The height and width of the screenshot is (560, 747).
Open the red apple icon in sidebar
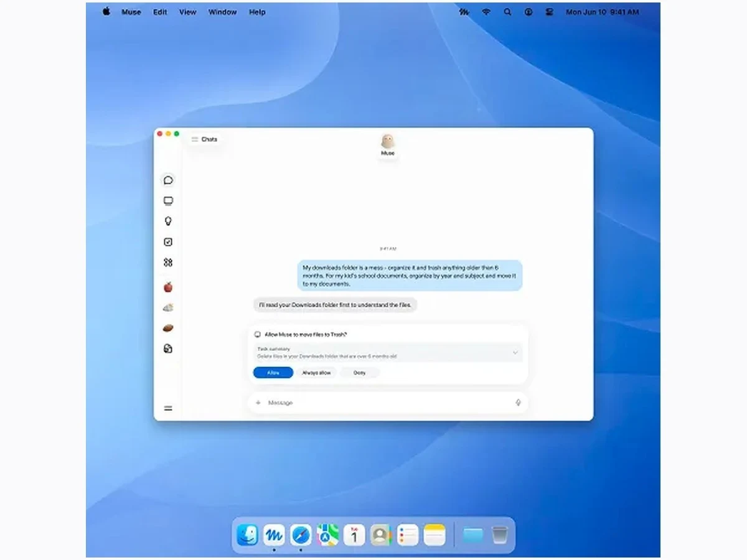(168, 287)
